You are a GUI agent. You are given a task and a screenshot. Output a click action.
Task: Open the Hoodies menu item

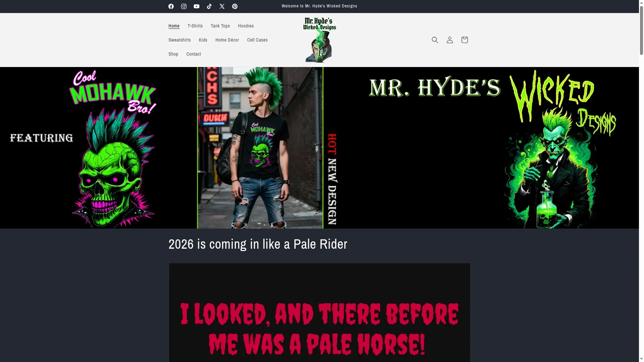246,26
